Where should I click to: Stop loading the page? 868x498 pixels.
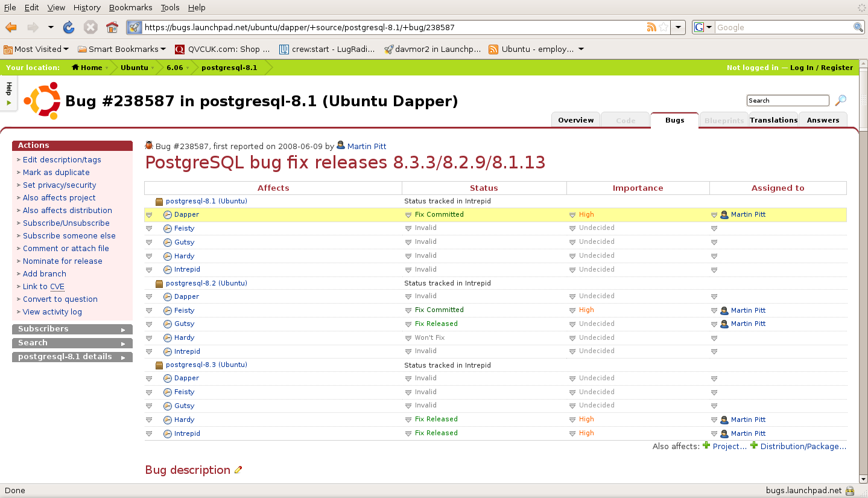coord(90,27)
